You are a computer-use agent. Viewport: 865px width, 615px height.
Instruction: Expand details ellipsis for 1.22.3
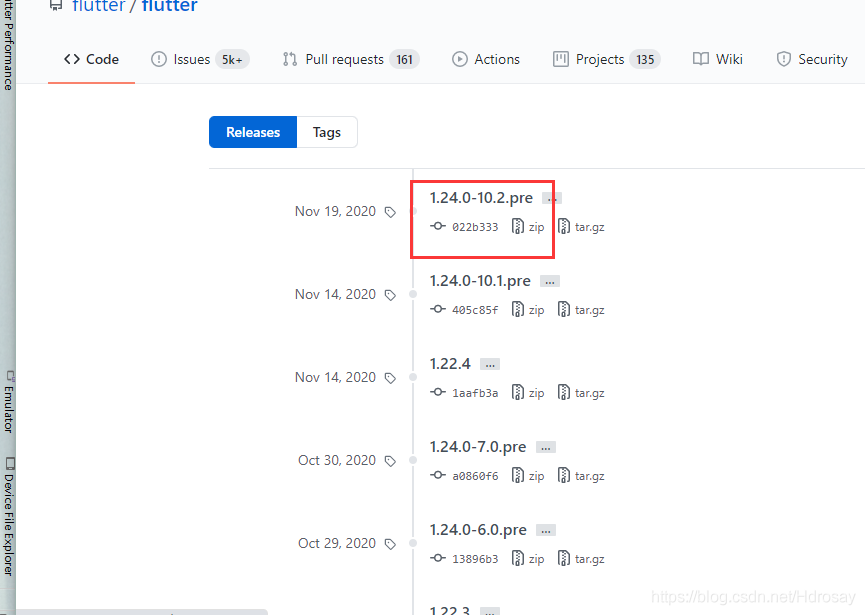tap(490, 611)
